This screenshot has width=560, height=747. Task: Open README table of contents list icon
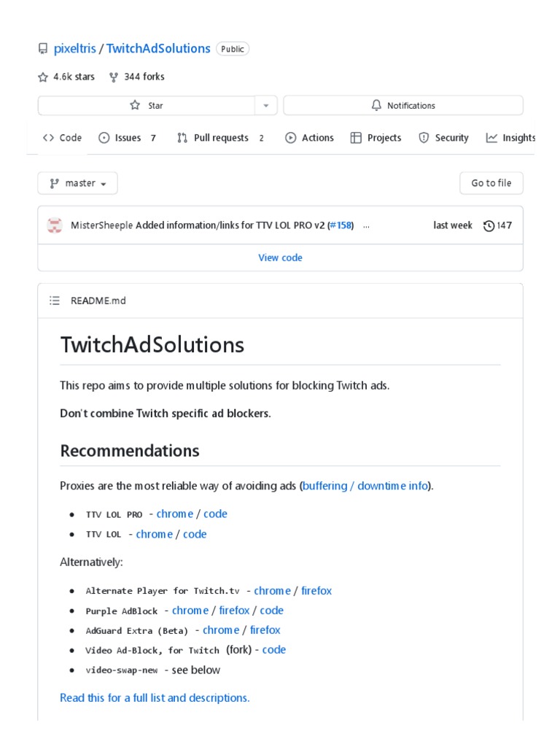(x=54, y=301)
